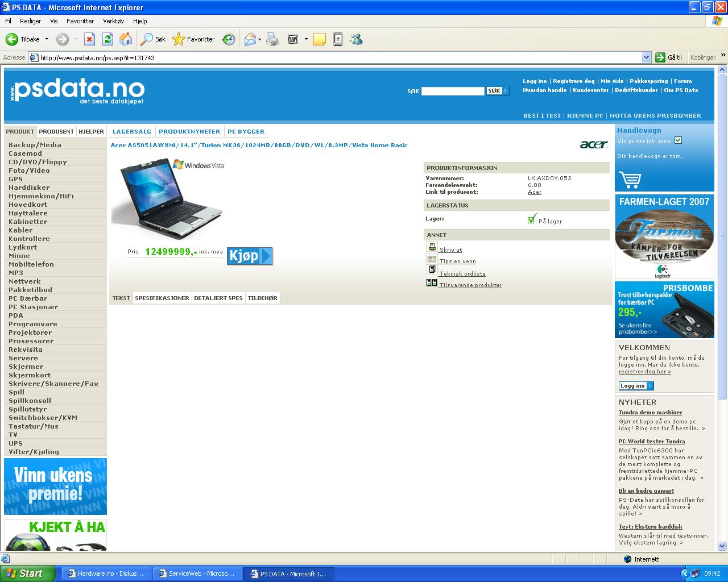
Task: Go back with the Tilbake button
Action: tap(22, 39)
